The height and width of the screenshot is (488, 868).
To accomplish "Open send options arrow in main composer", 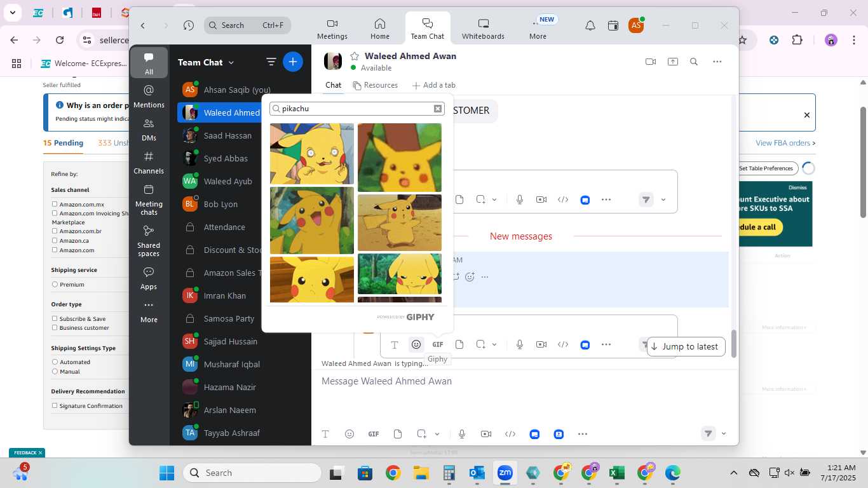I will (x=724, y=434).
